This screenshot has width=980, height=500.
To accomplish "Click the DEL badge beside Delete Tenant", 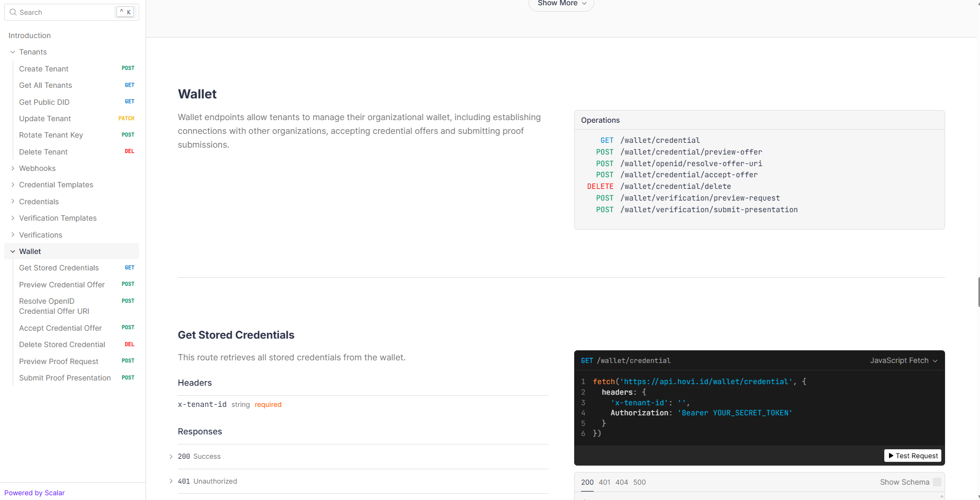I will click(x=129, y=151).
